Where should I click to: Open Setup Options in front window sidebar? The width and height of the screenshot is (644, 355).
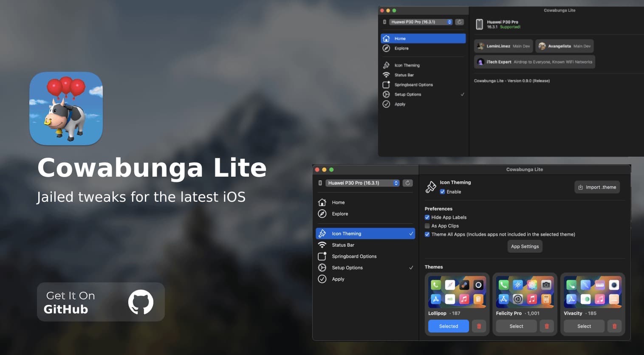click(365, 268)
